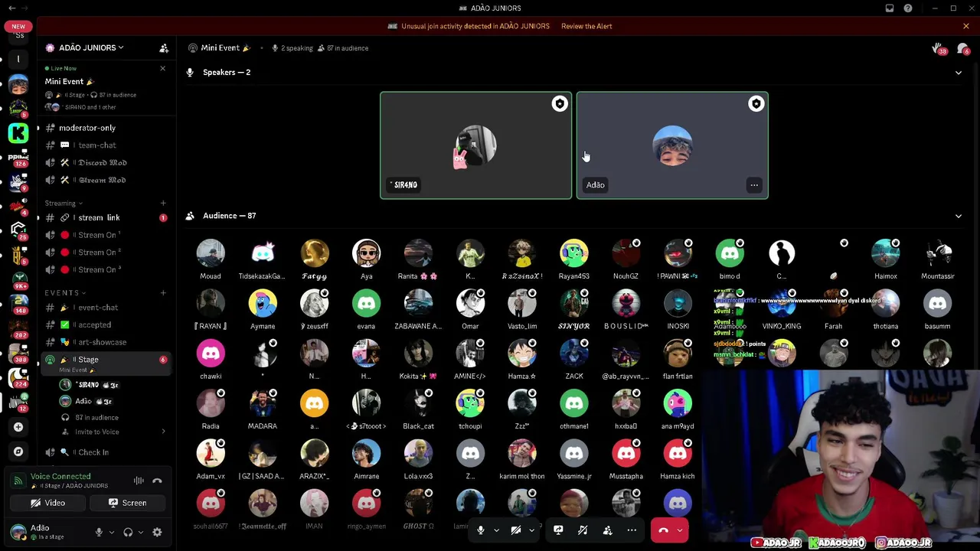Click tchoupi's audience avatar
Image resolution: width=980 pixels, height=551 pixels.
(x=470, y=403)
